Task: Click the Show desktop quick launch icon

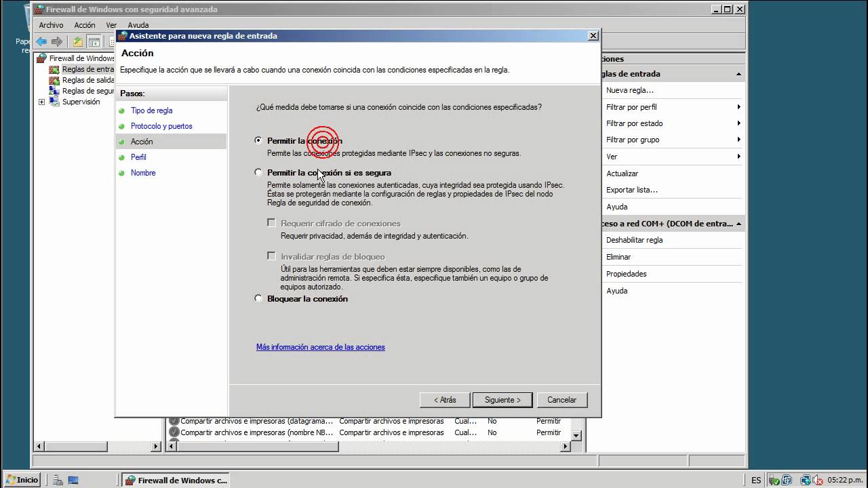Action: coord(73,480)
